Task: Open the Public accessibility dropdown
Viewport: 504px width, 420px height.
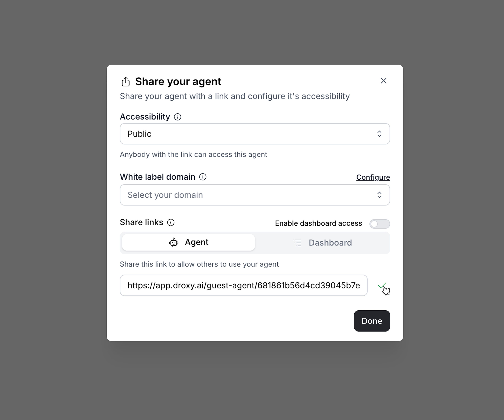Action: point(255,134)
